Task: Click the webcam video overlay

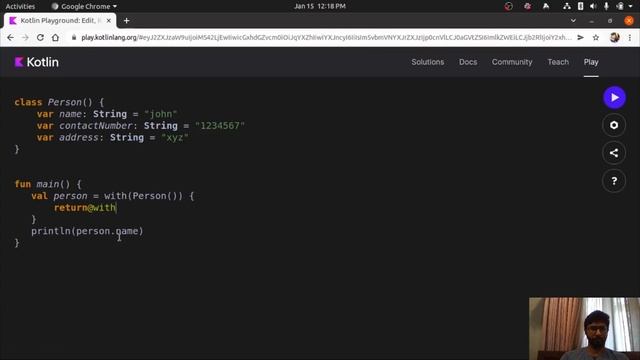Action: click(x=584, y=329)
